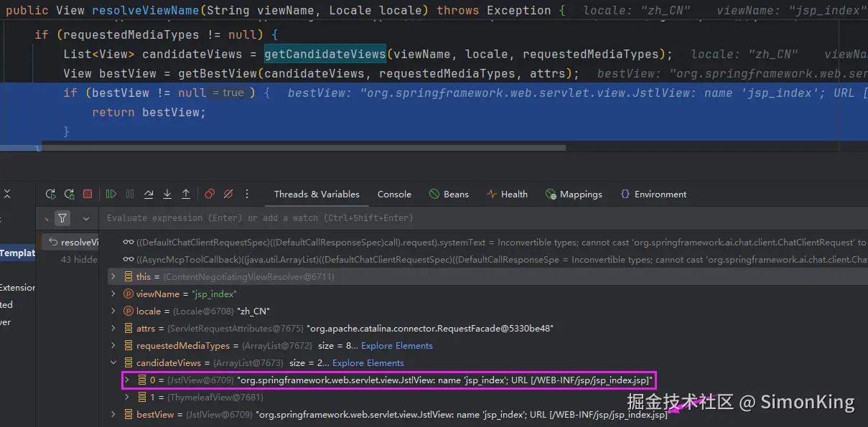Open View Breakpoints dialog
Screen dimensions: 868x427
[x=210, y=194]
